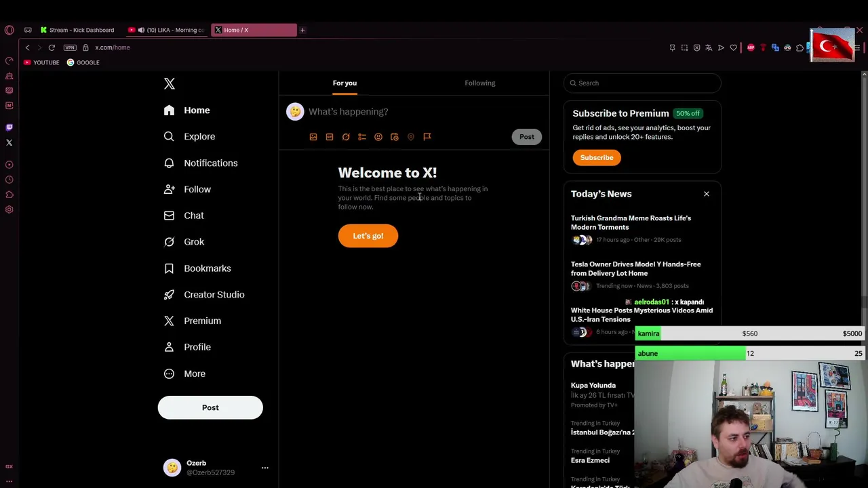Go back in the browser
The height and width of the screenshot is (488, 868).
point(27,47)
